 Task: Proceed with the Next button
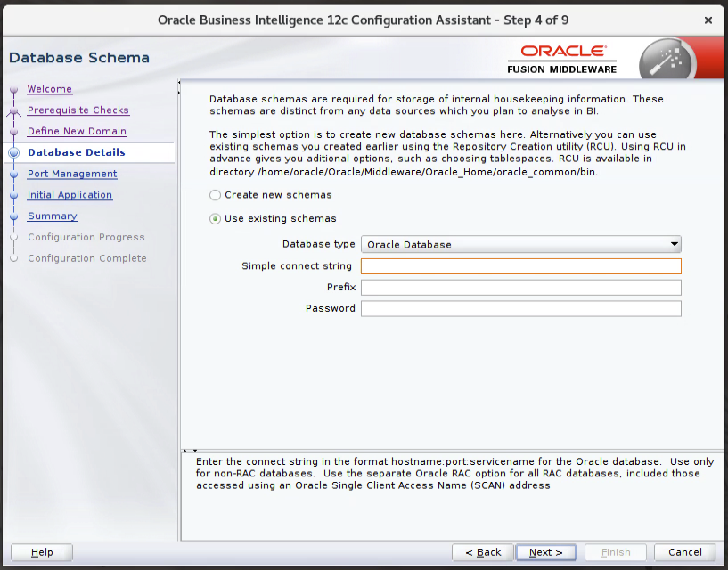point(546,552)
